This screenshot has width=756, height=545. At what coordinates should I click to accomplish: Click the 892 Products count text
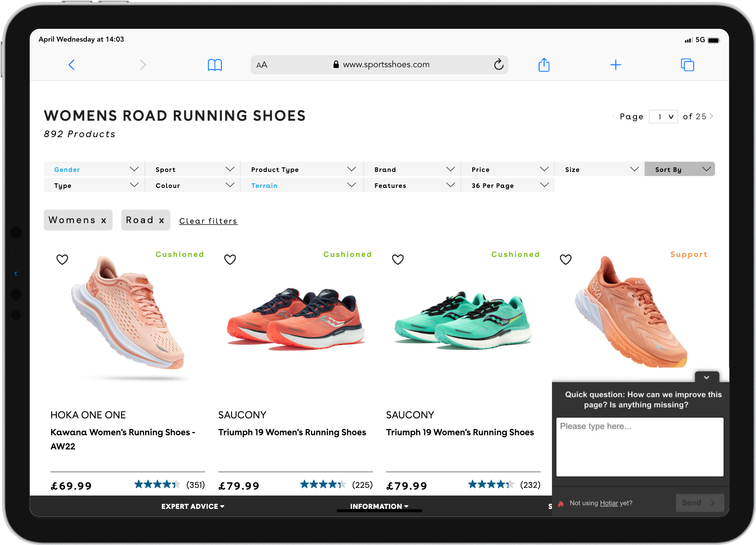pyautogui.click(x=80, y=134)
